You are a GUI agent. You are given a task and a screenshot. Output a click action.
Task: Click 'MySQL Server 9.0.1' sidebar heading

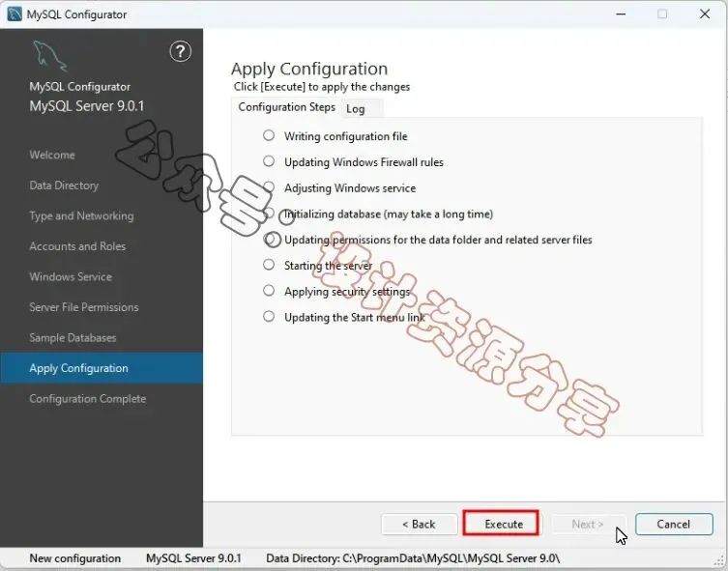(x=87, y=106)
